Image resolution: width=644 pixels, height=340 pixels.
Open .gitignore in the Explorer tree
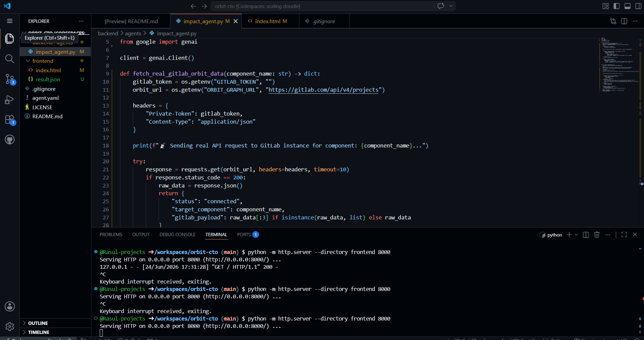(x=44, y=89)
